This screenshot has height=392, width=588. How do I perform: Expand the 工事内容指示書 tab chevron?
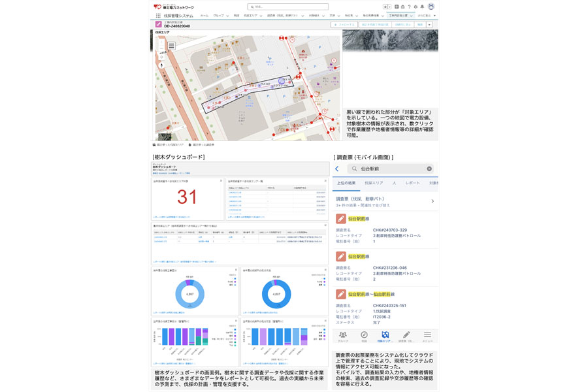412,16
